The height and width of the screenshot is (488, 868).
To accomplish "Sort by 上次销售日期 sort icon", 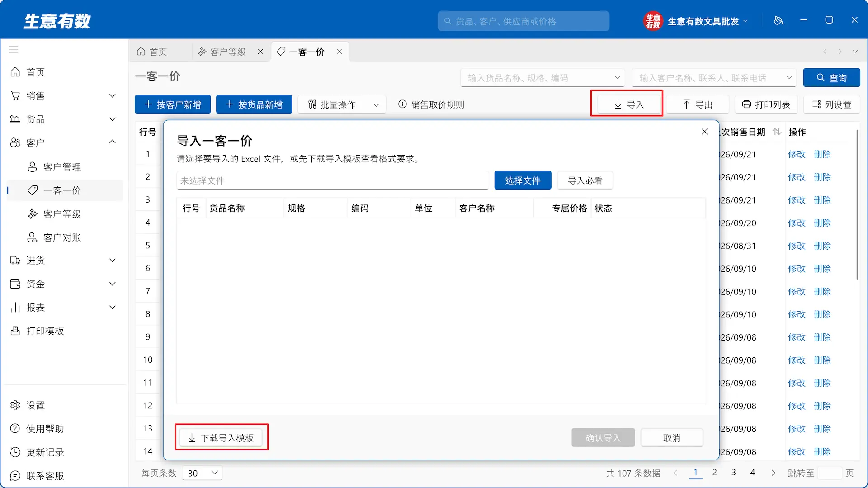I will (777, 132).
